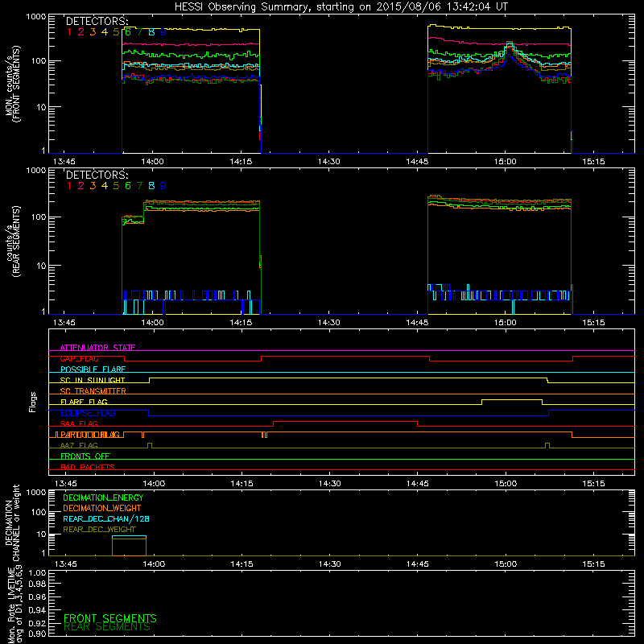Click the overlapping PARTICLE_FLAG label
This screenshot has height=644, width=644.
(90, 434)
